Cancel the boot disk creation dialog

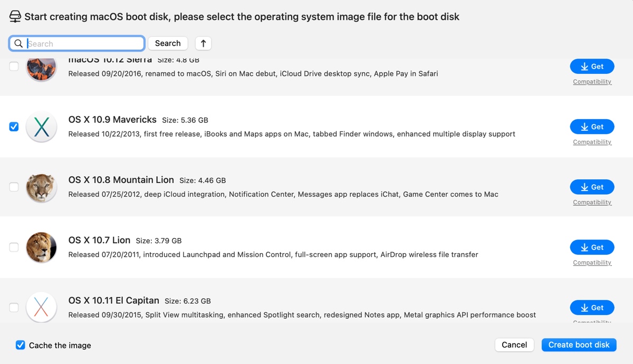(514, 345)
